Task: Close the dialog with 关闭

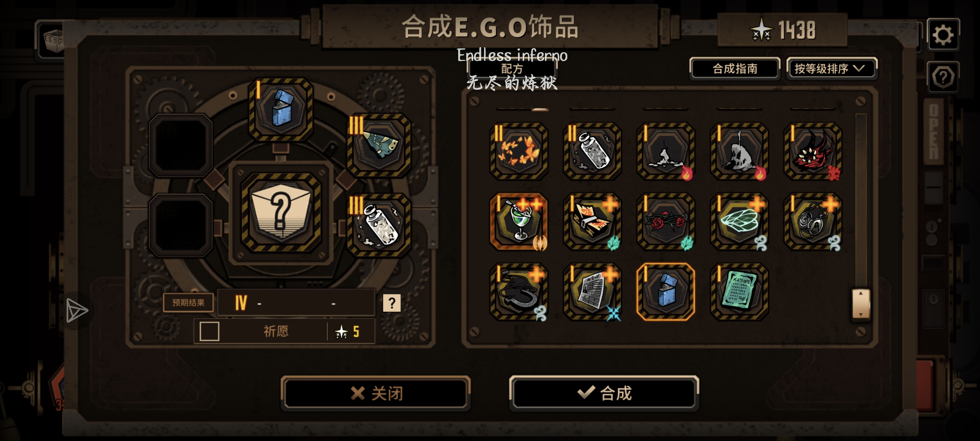Action: (376, 393)
